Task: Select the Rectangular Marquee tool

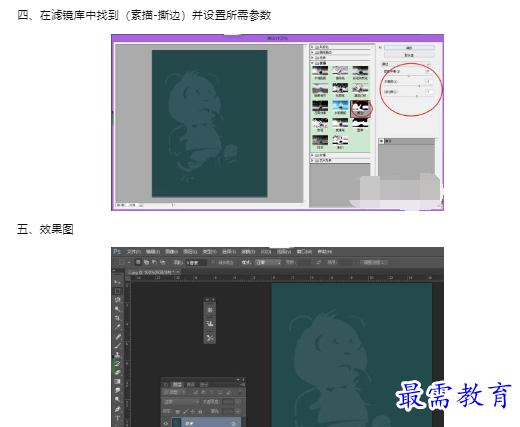Action: coord(117,291)
